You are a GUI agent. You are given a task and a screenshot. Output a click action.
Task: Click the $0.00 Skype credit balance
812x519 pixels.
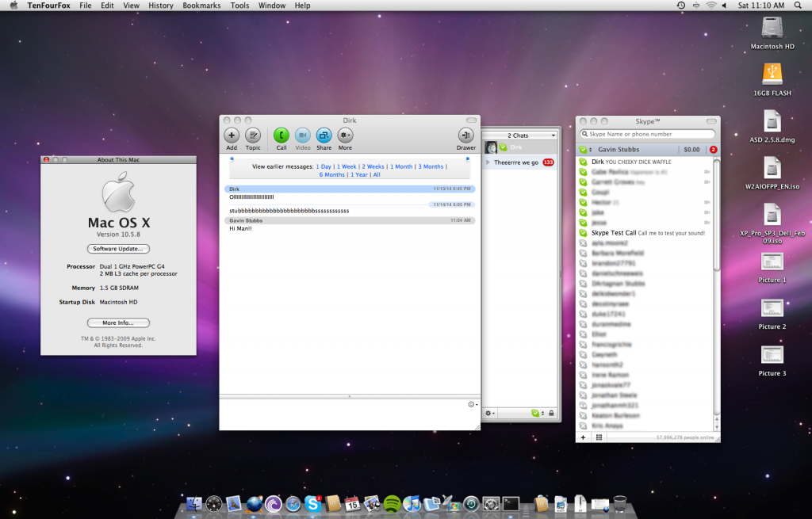point(691,150)
